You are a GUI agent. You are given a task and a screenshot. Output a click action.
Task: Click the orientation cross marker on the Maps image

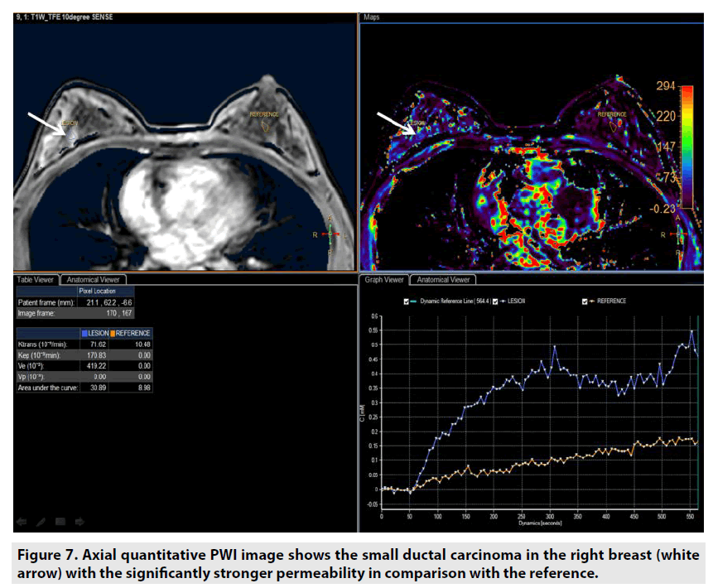tap(678, 234)
